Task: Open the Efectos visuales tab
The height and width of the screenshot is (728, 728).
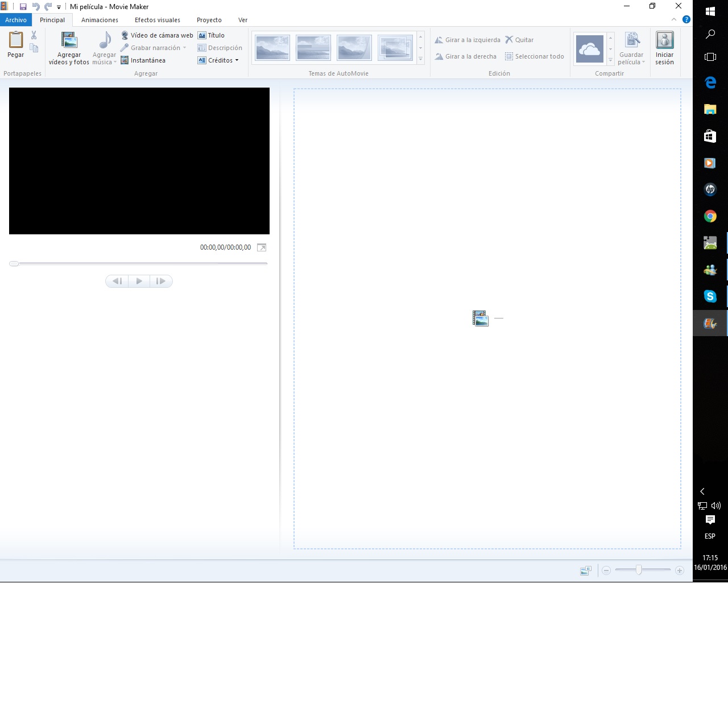Action: pyautogui.click(x=158, y=20)
